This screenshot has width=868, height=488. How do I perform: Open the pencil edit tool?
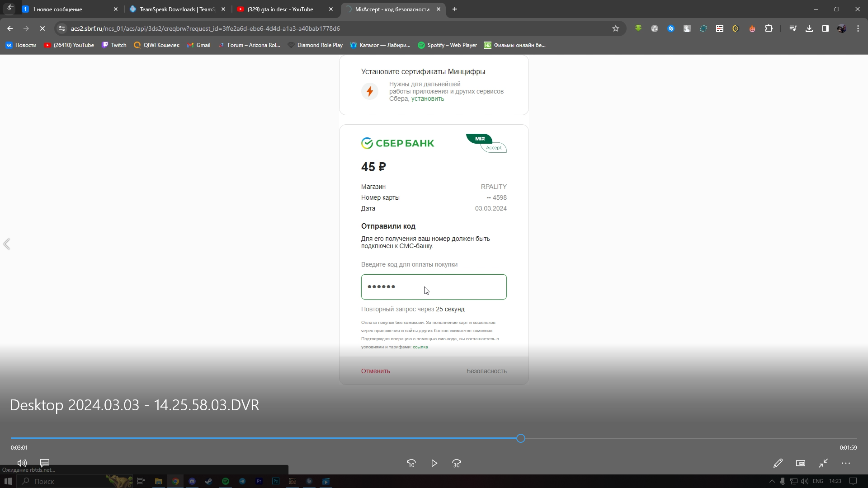(x=778, y=463)
